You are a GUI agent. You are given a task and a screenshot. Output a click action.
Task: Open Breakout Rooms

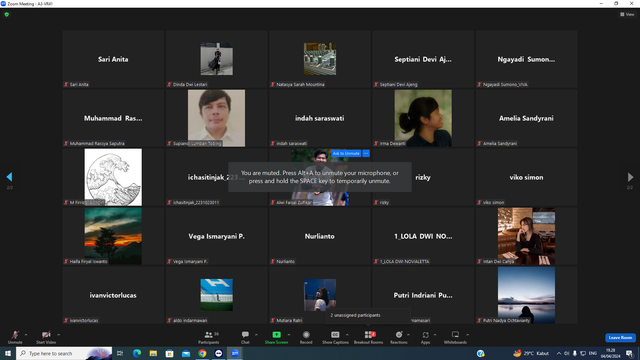coord(368,337)
